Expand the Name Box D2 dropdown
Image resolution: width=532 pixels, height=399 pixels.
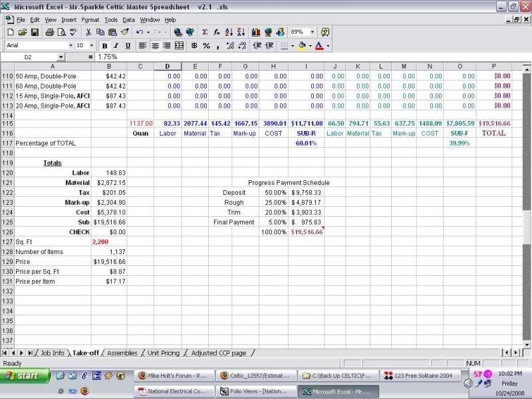coord(61,57)
